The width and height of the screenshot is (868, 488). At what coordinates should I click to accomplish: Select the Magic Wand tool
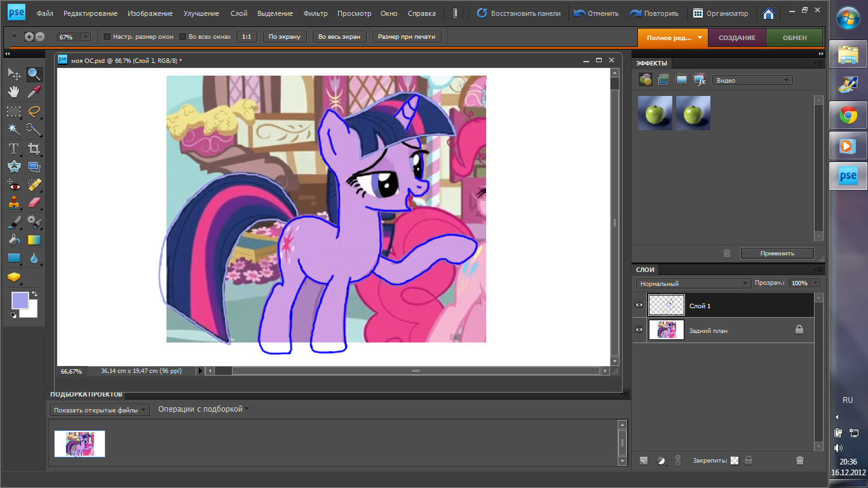(x=14, y=130)
